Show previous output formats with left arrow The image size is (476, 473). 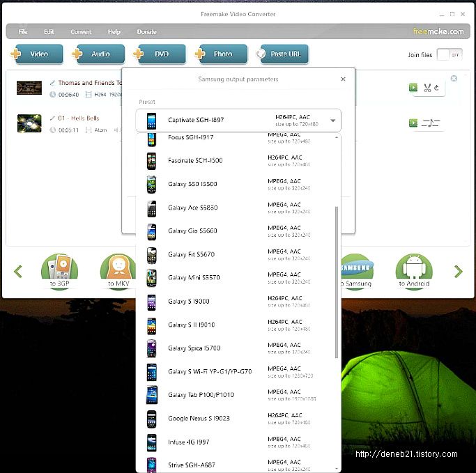click(x=18, y=271)
